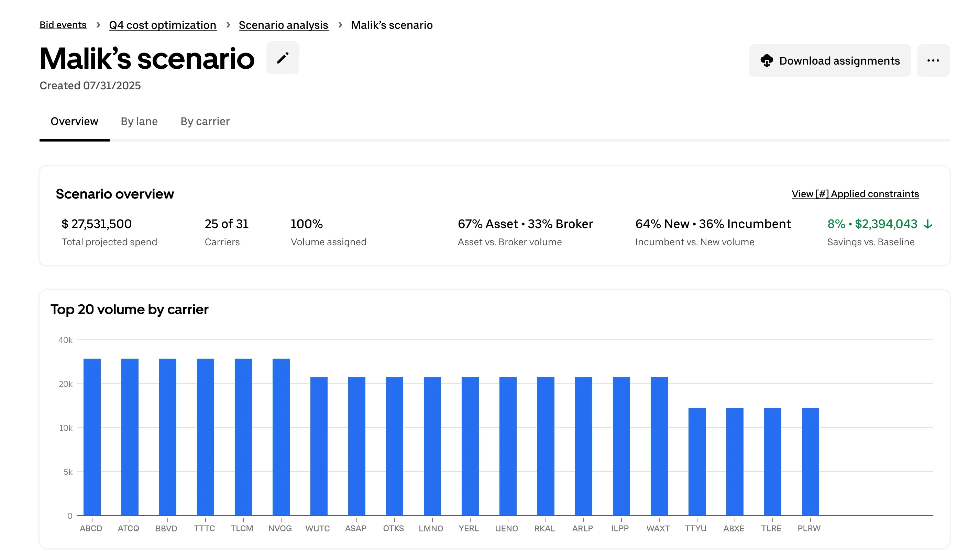Select the 8% savings indicator
980x551 pixels.
[x=835, y=224]
